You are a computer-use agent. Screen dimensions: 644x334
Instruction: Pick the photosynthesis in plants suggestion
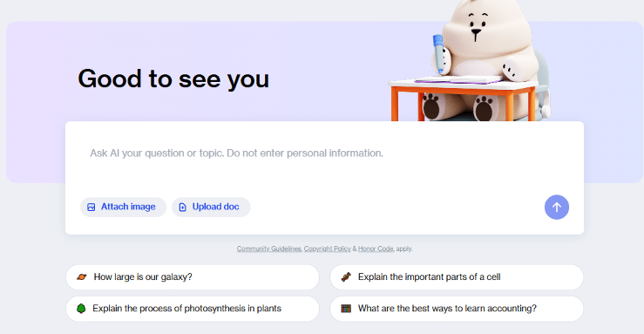point(193,309)
